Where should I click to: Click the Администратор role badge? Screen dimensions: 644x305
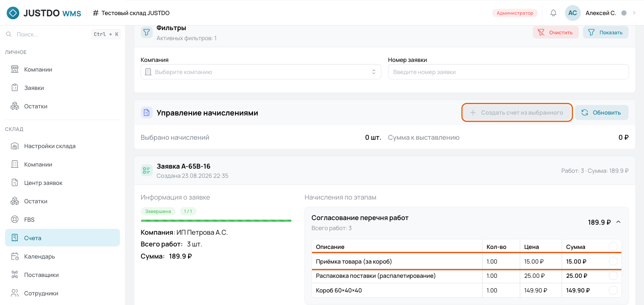point(515,13)
